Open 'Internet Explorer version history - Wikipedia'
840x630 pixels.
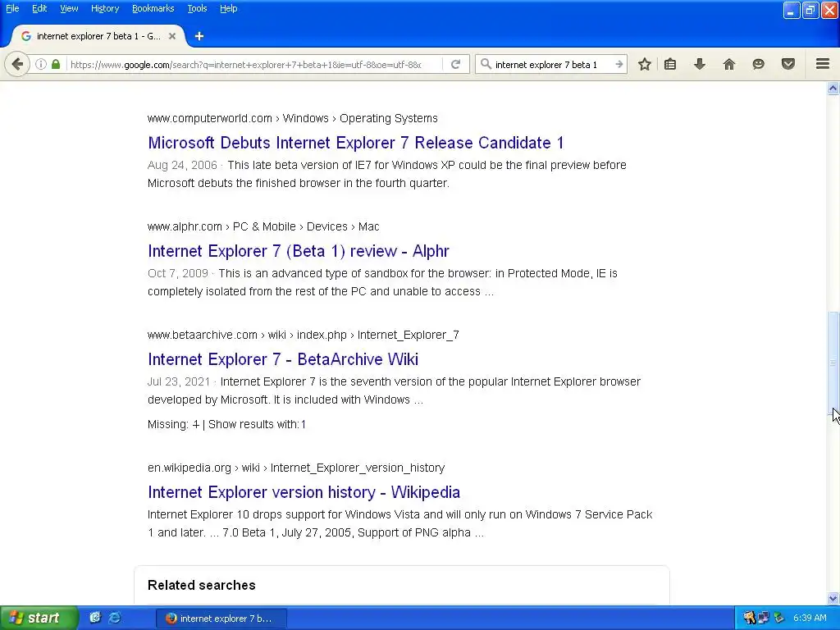[304, 492]
